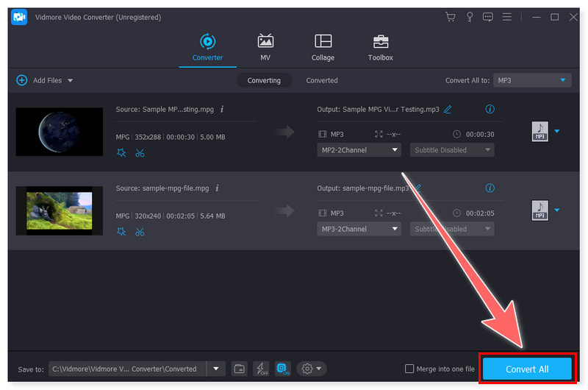The width and height of the screenshot is (588, 390).
Task: Enable the Merge into one file checkbox
Action: 409,369
